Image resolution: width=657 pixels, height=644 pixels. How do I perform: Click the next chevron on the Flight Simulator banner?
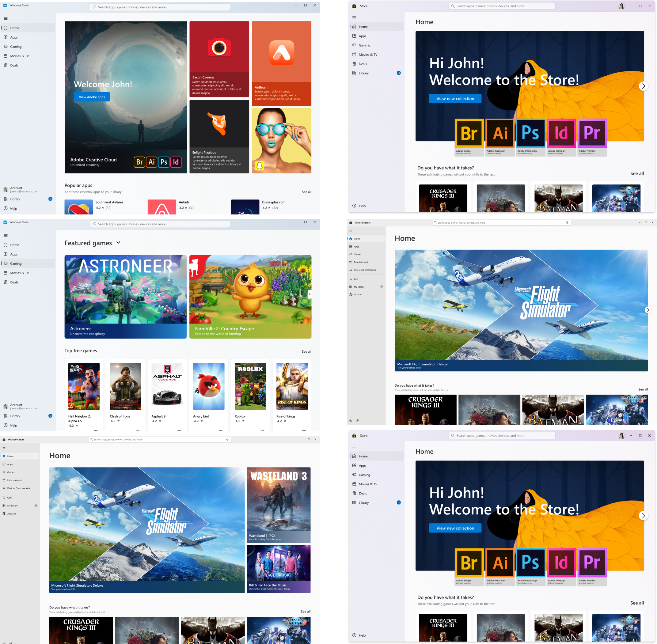pos(647,310)
